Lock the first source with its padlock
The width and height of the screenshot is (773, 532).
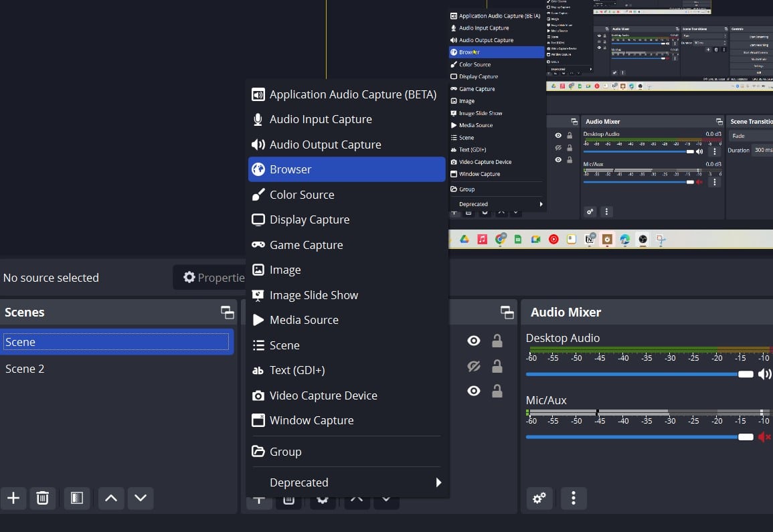coord(497,341)
